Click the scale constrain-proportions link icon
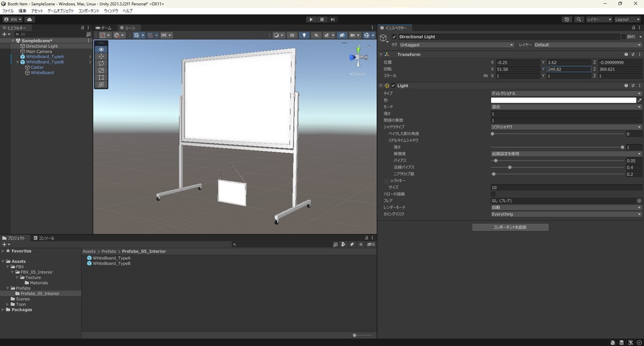The width and height of the screenshot is (644, 346). point(486,75)
